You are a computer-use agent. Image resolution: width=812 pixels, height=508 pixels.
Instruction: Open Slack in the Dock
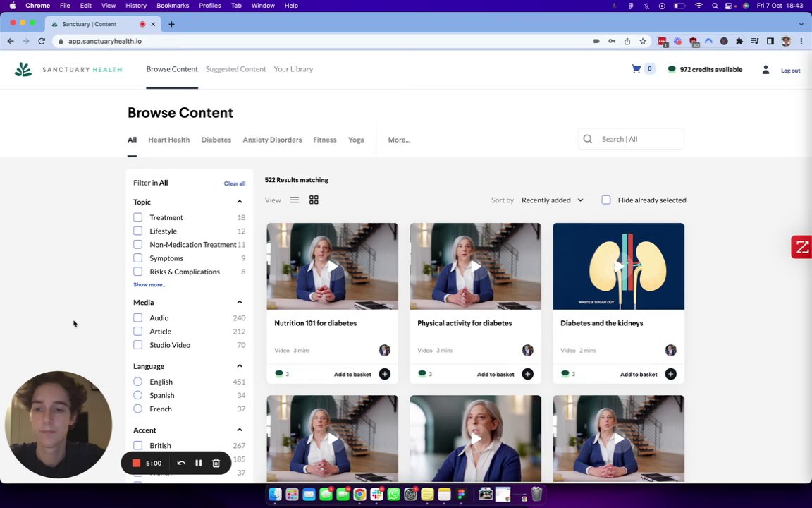pyautogui.click(x=376, y=494)
